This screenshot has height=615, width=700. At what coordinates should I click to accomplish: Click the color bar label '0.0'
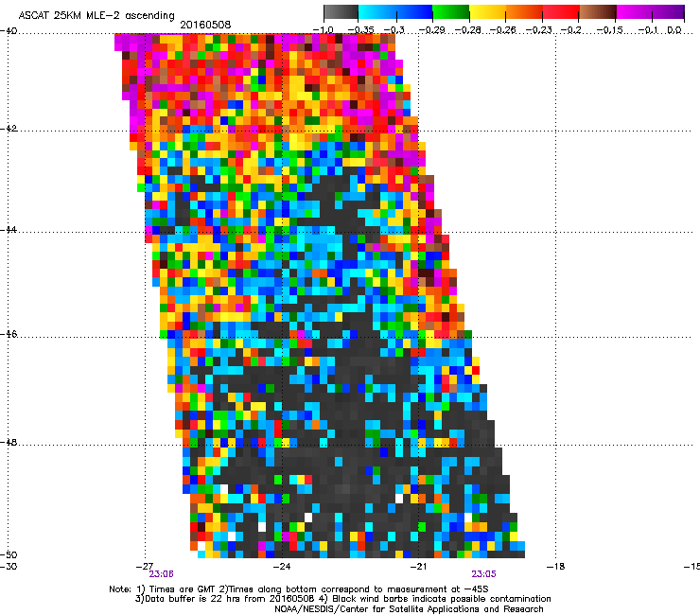(674, 30)
